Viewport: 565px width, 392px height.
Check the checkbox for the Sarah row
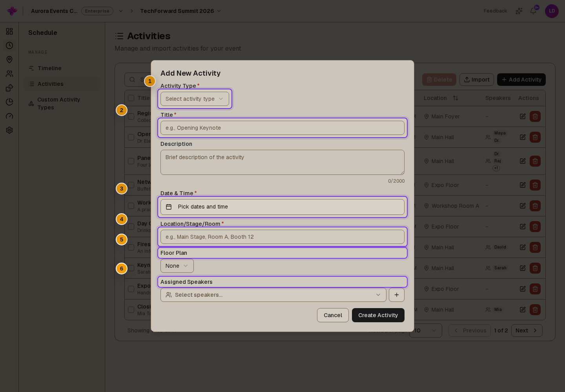[x=131, y=268]
